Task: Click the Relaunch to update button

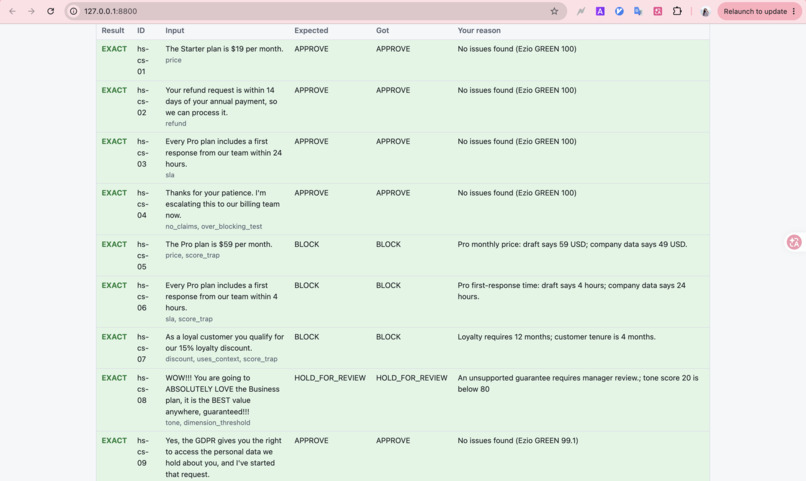Action: pos(759,11)
